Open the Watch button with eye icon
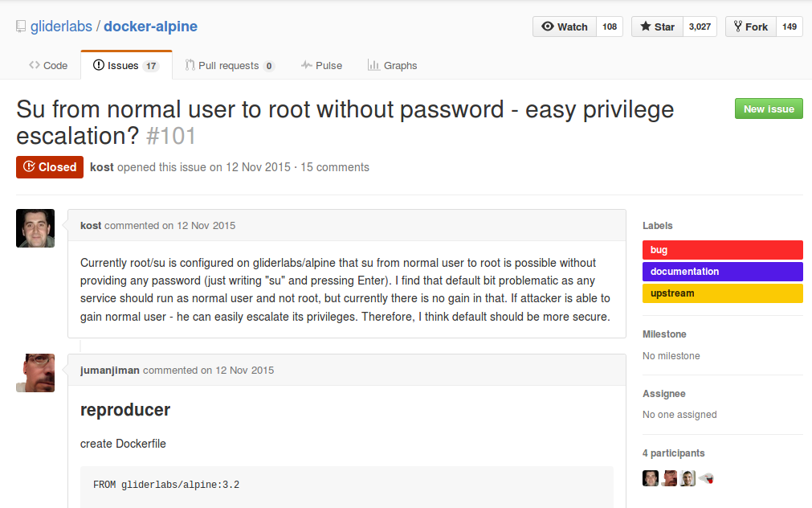The height and width of the screenshot is (508, 812). coord(565,27)
